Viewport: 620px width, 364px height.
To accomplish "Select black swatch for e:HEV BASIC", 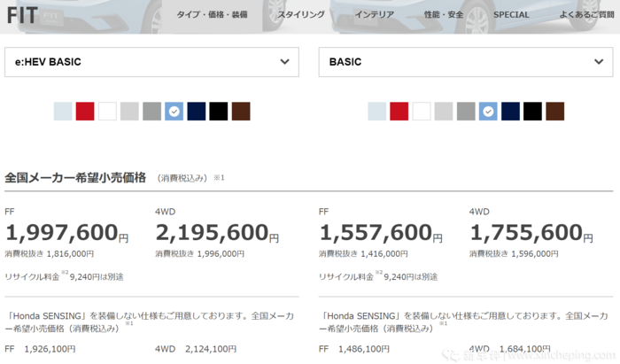I will [219, 111].
